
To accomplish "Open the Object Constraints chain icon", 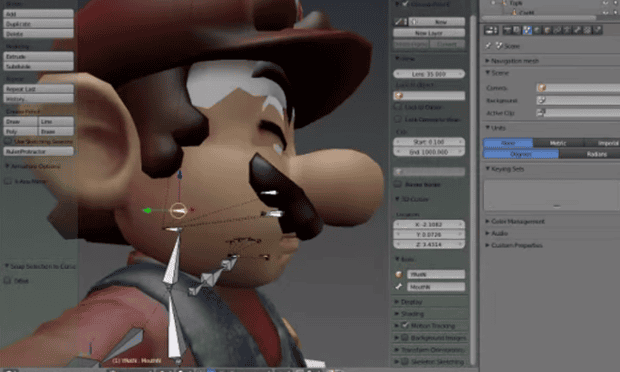I will (557, 30).
